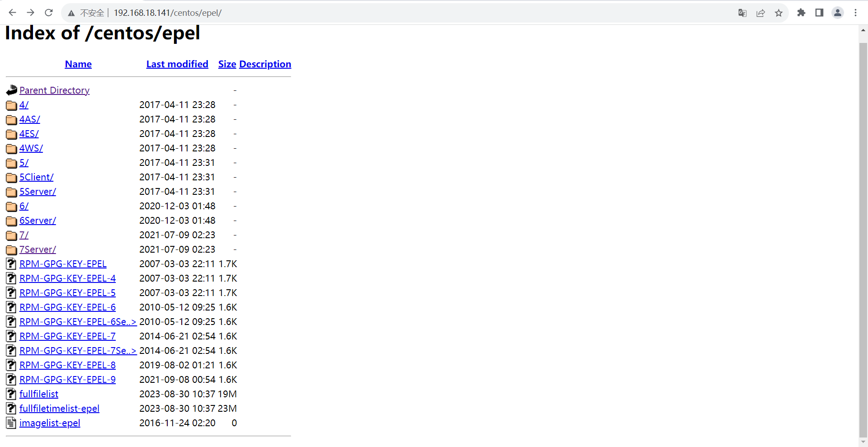The width and height of the screenshot is (868, 447).
Task: Open the 5Server/ directory link
Action: click(38, 192)
